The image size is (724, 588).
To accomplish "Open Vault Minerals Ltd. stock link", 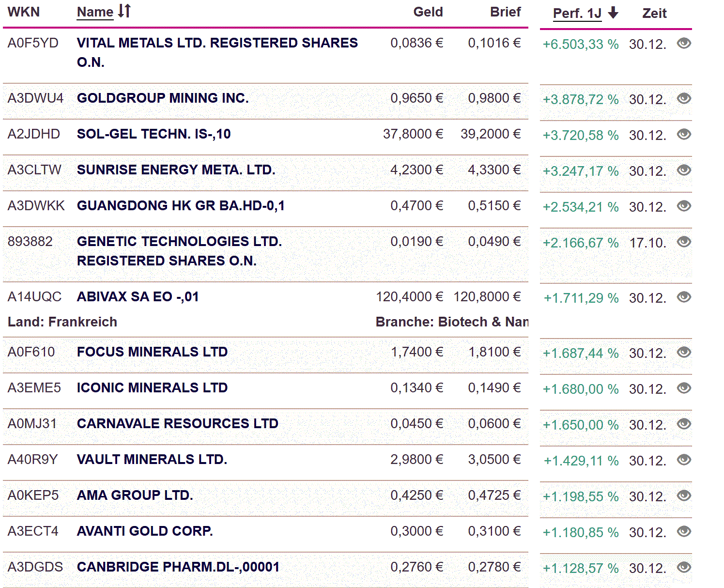I will 152,460.
